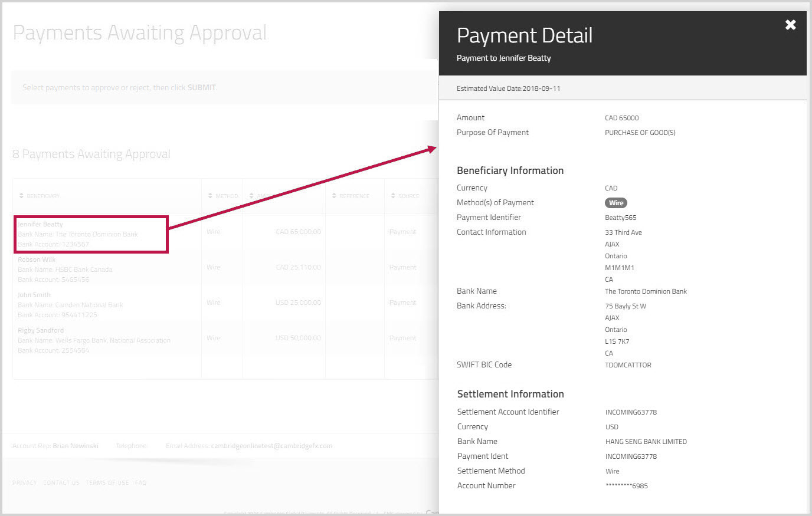This screenshot has height=516, width=812.
Task: Open Terms of Use link
Action: click(107, 482)
